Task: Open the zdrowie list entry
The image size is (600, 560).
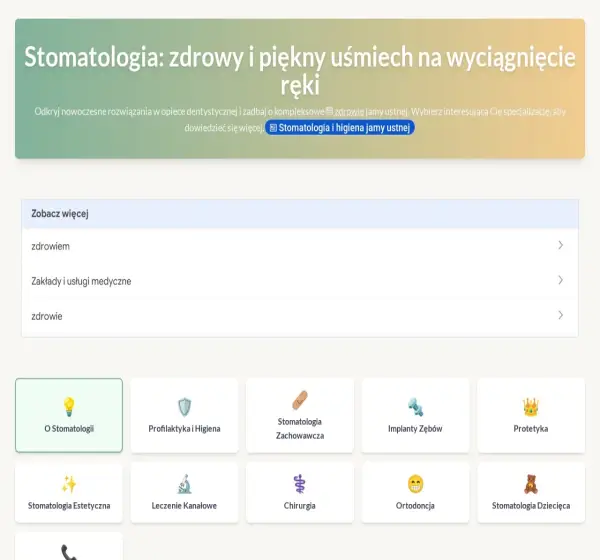Action: [x=300, y=316]
